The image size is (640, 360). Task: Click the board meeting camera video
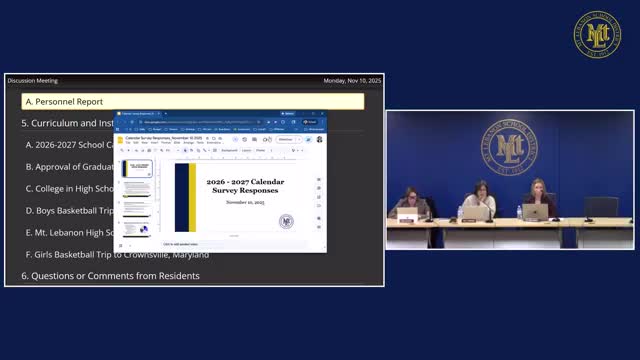pyautogui.click(x=510, y=180)
